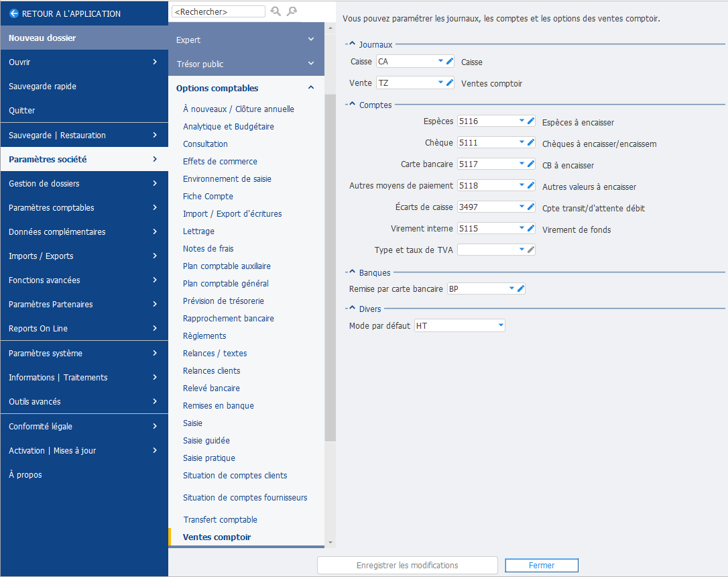Viewport: 728px width, 577px height.
Task: Click the pencil icon for Virement interne
Action: 531,227
